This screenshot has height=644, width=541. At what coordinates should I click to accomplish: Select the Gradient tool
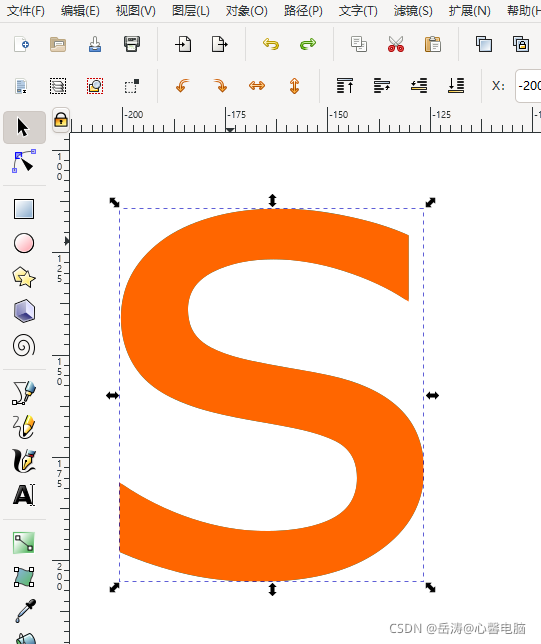click(x=24, y=543)
